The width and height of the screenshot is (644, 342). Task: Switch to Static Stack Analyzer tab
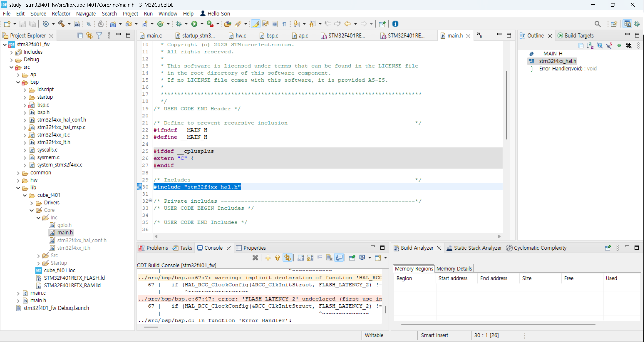click(x=474, y=248)
